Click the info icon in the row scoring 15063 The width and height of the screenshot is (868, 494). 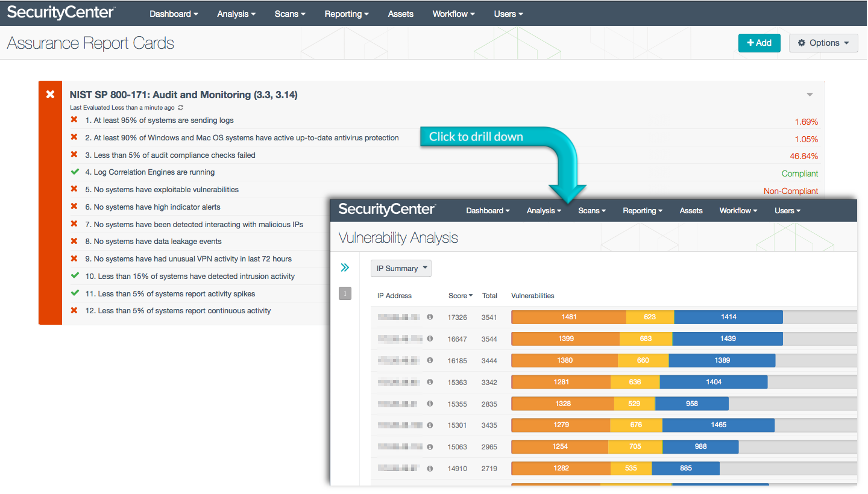430,446
